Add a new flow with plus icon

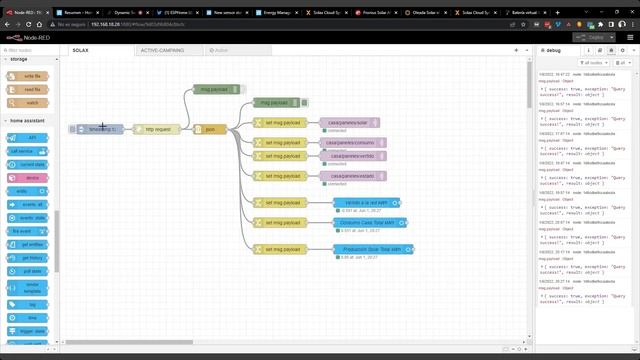pos(516,50)
